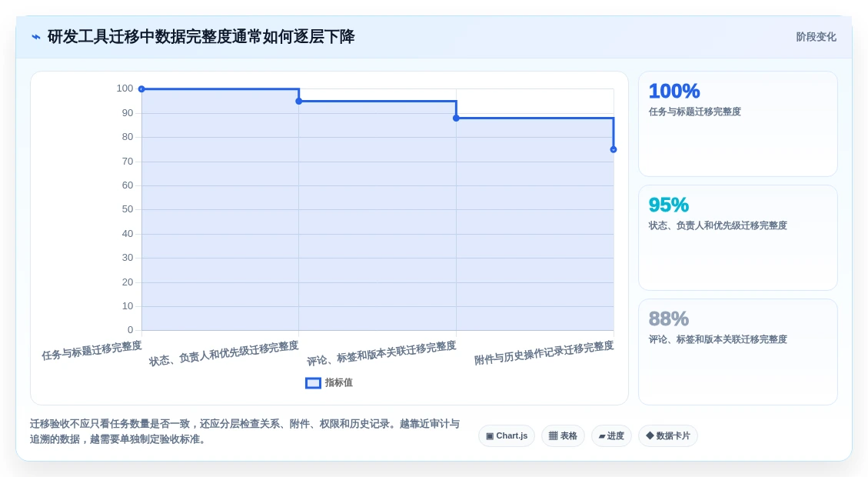Image resolution: width=868 pixels, height=477 pixels.
Task: Click 任务与标题迁移完整度 text in the 100% card
Action: pos(695,112)
